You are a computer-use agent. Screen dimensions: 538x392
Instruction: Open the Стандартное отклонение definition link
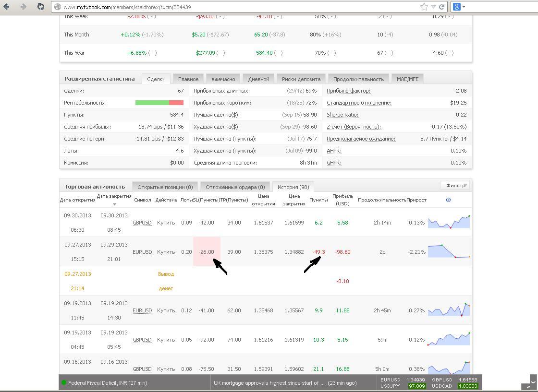359,103
